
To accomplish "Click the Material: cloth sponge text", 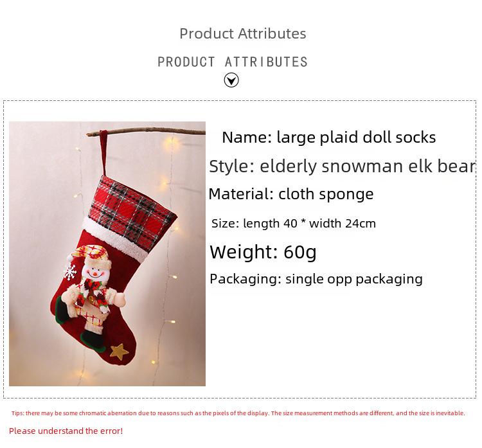I will tap(291, 194).
